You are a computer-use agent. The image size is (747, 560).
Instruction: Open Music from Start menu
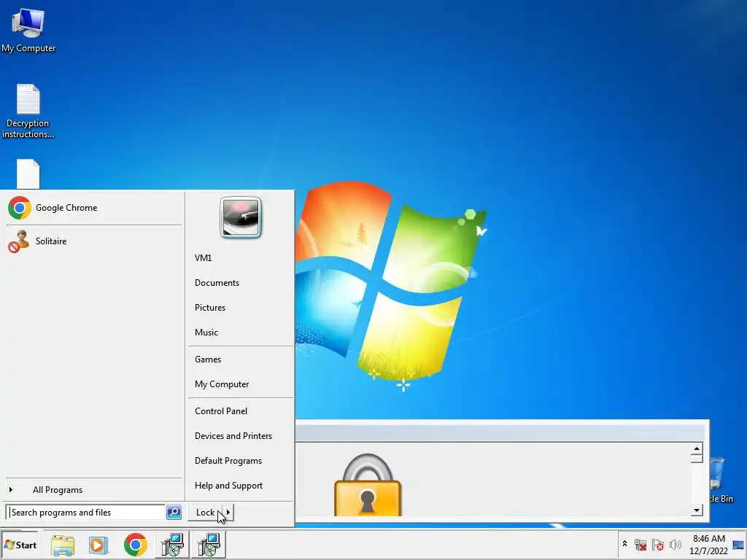(x=206, y=332)
